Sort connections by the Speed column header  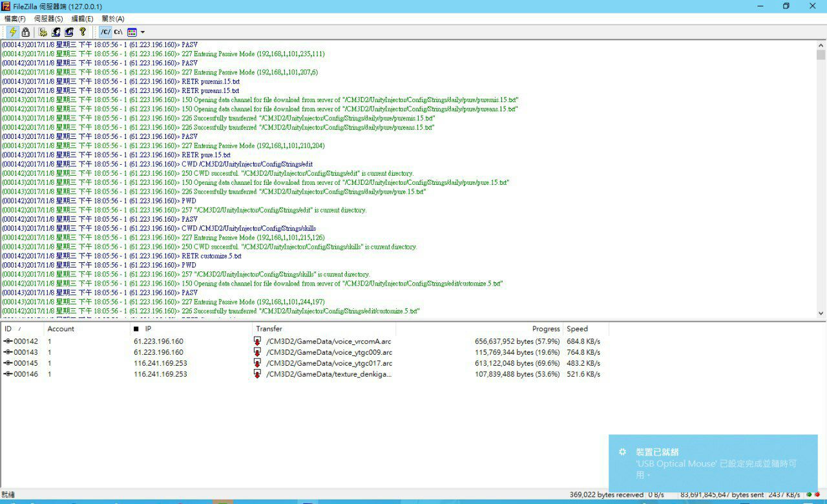pos(577,329)
